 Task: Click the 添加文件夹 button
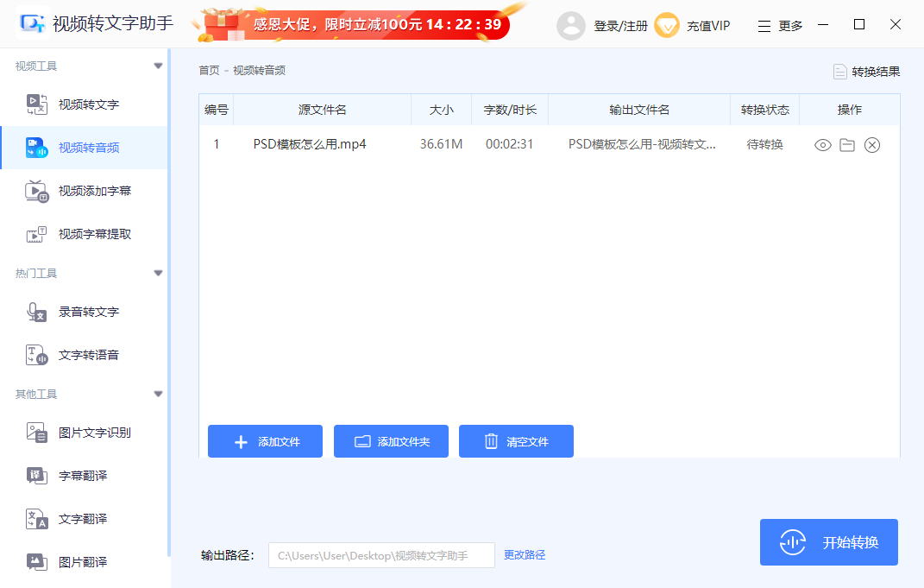(392, 441)
